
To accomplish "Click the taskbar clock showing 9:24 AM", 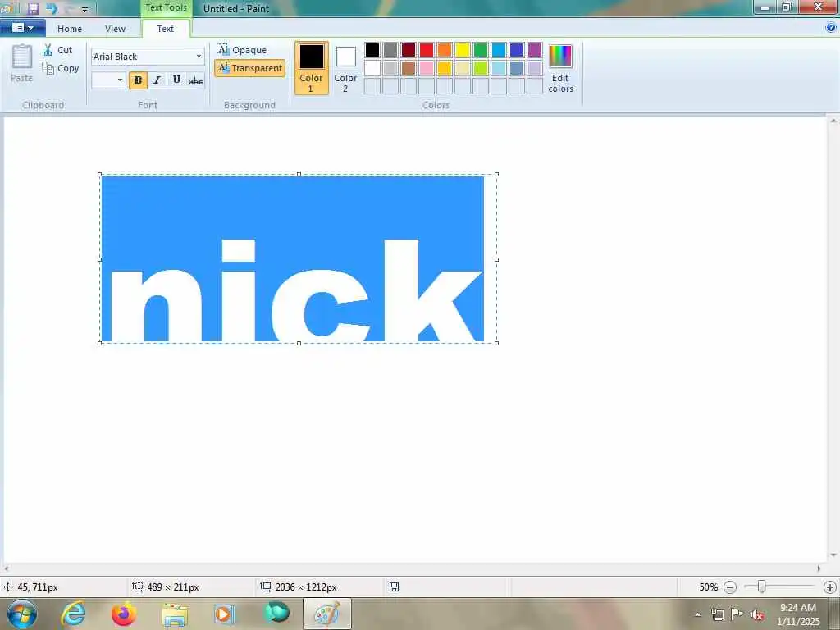I will coord(798,614).
